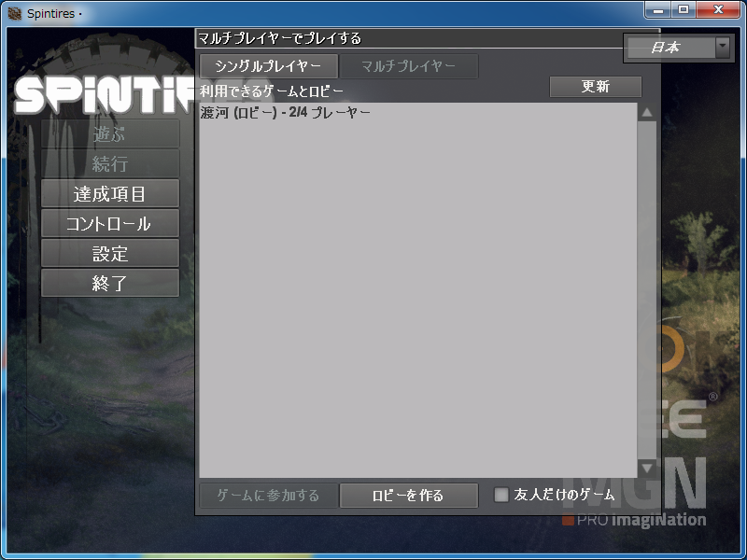
Task: Click 終了 to quit the game
Action: click(x=110, y=284)
